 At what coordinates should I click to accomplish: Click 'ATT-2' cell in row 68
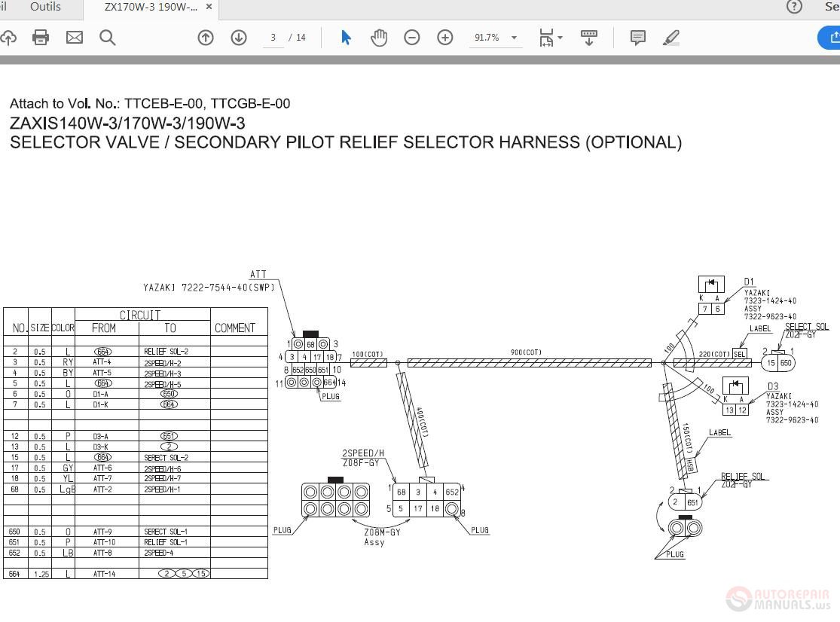[102, 489]
